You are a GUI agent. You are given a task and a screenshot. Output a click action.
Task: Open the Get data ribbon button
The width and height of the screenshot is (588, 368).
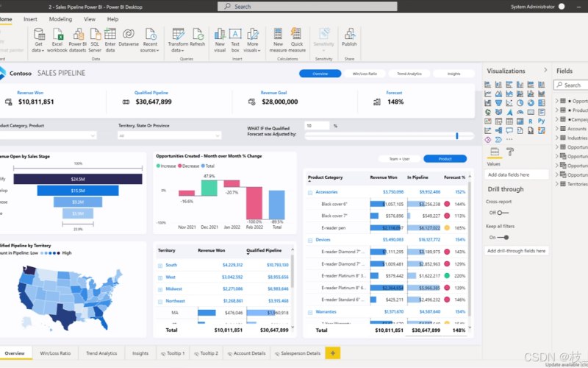coord(39,40)
